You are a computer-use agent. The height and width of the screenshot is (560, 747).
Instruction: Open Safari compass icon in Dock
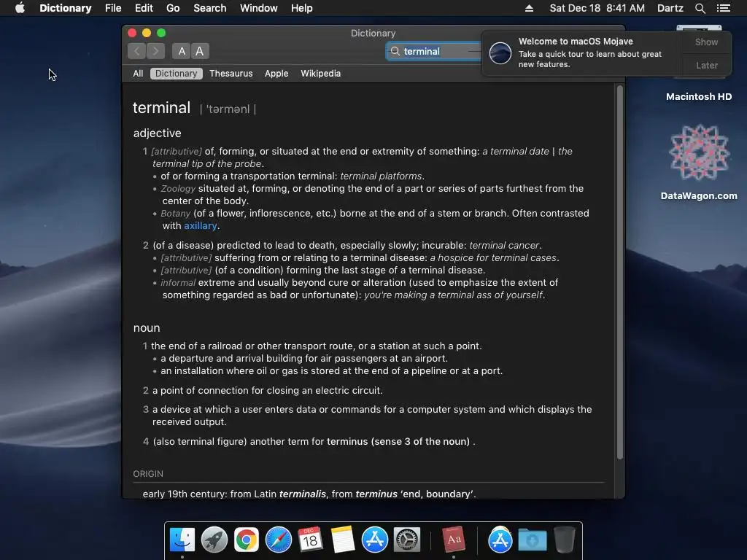coord(278,540)
